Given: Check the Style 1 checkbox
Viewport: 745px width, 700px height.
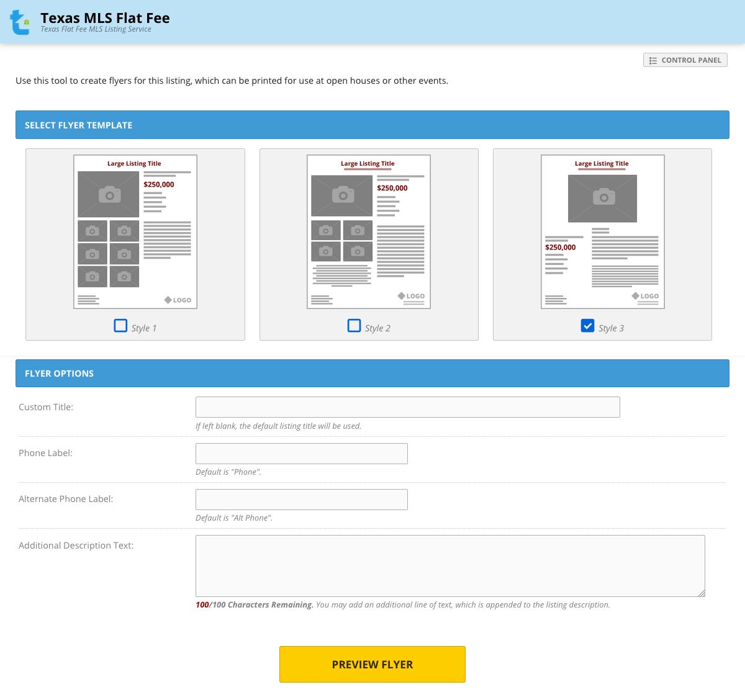Looking at the screenshot, I should tap(120, 326).
